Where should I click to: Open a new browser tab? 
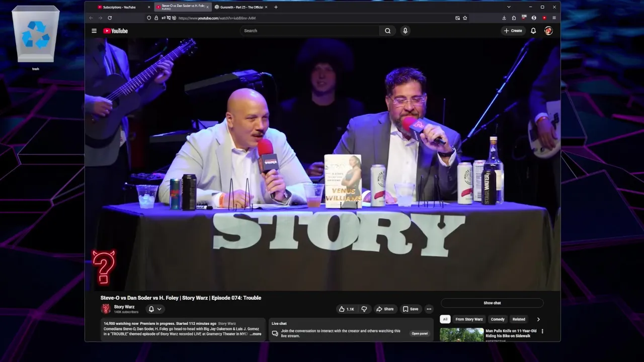276,7
